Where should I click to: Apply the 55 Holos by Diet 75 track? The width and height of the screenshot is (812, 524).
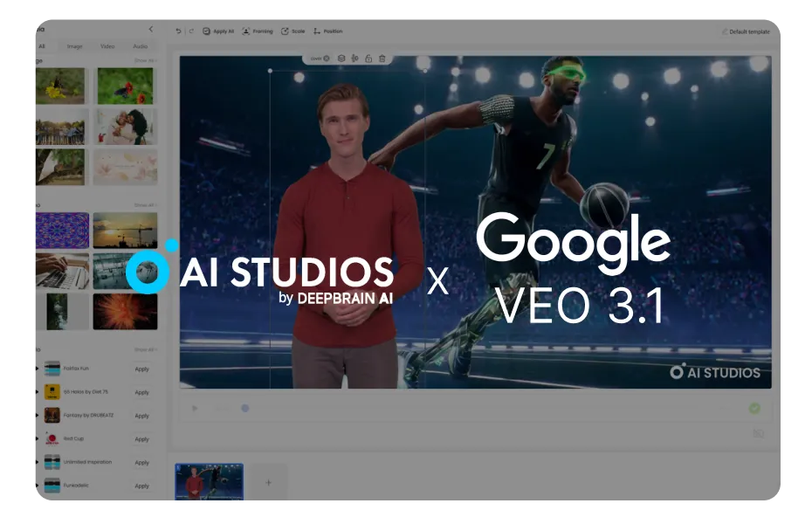(x=142, y=392)
